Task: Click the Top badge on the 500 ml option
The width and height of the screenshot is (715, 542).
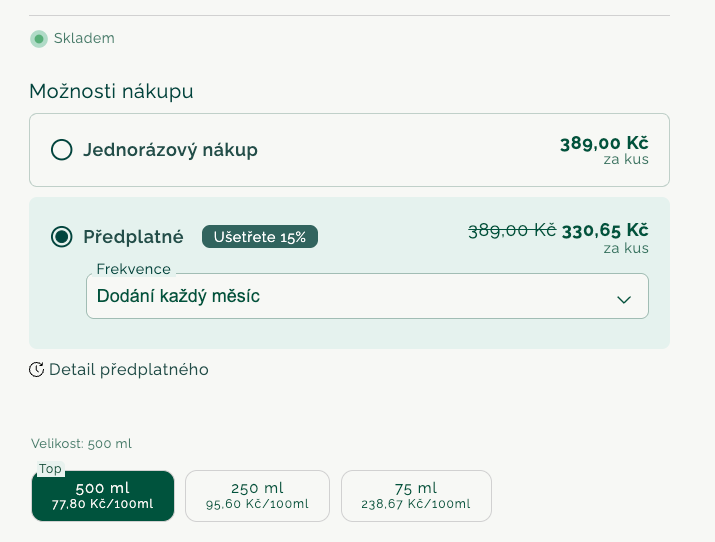Action: tap(50, 468)
